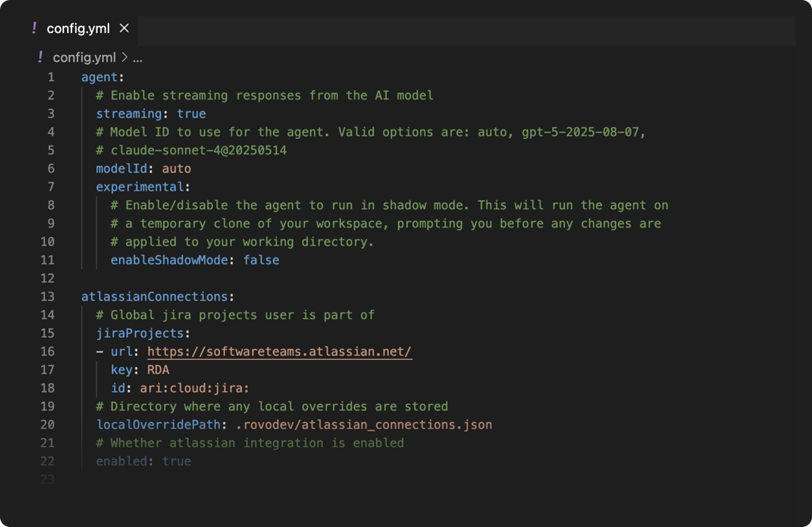Place cursor on enableShadowMode's false value

click(261, 260)
